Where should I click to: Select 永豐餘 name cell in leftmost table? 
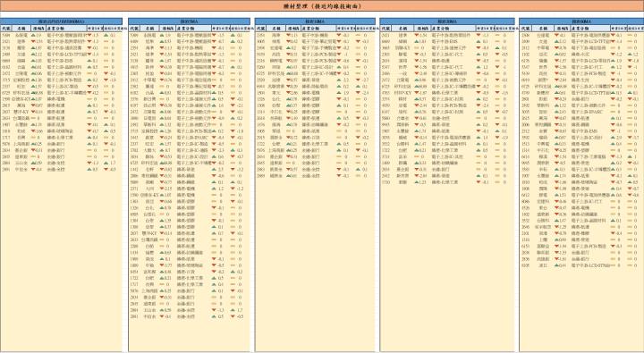21,124
